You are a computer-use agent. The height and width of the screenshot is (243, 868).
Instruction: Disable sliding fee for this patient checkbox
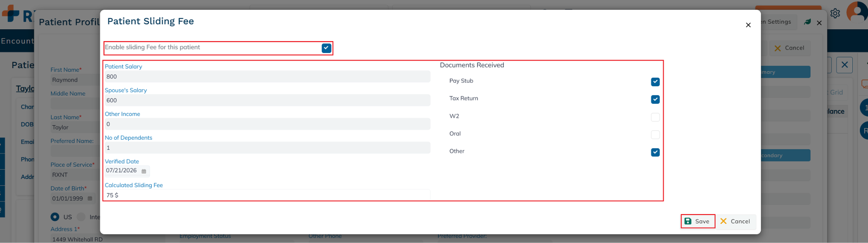click(x=326, y=48)
